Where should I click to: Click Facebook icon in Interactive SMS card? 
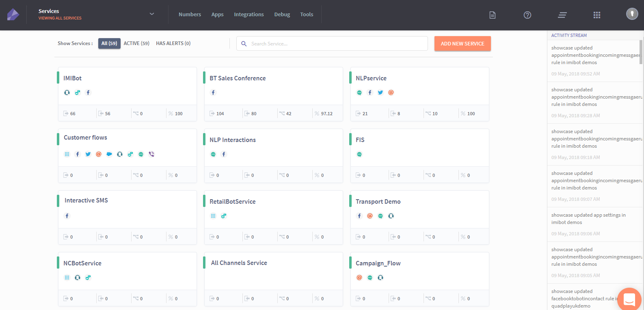click(67, 216)
